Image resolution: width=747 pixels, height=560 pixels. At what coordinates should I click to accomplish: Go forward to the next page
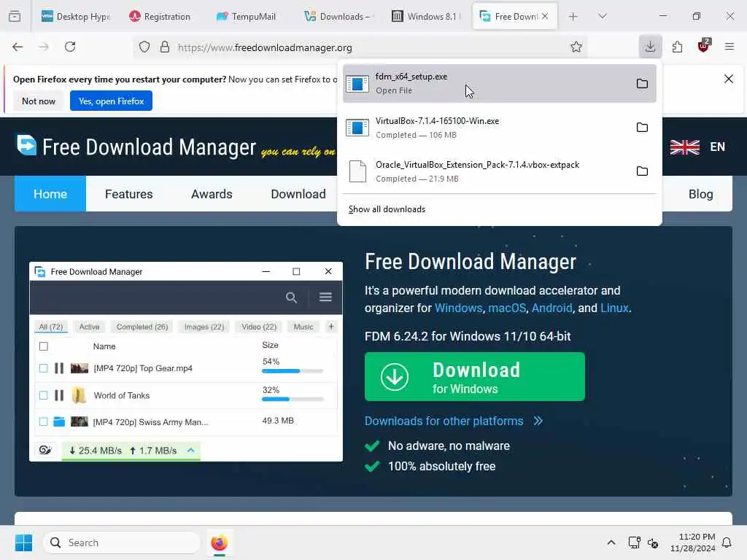click(44, 47)
